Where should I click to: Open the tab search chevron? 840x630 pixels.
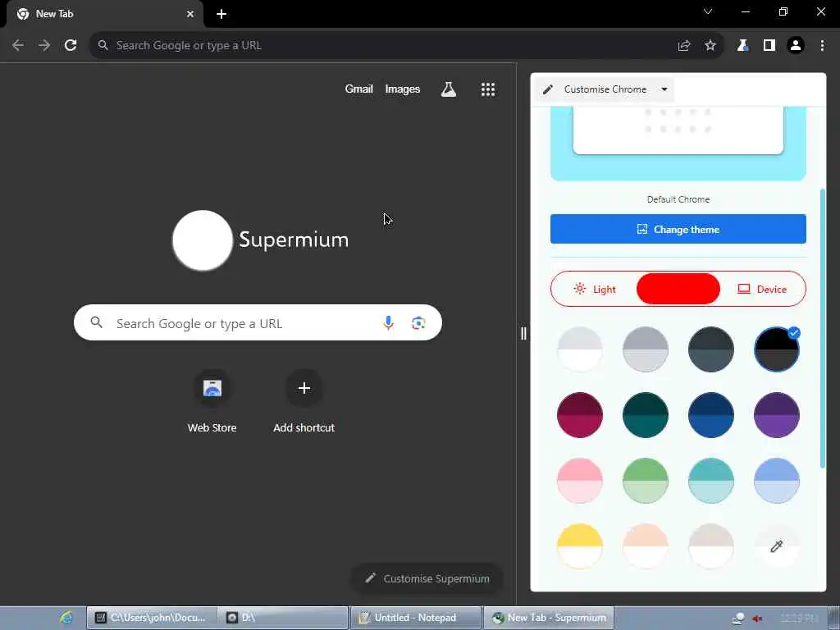pos(708,11)
